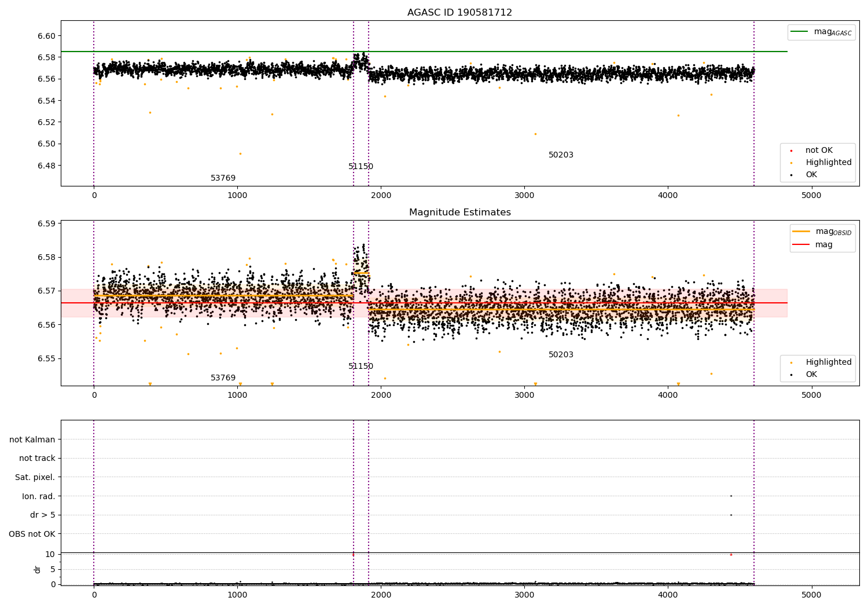Viewport: 868px width, 608px height.
Task: Click the 'OBS not OK' row label
Action: [32, 534]
